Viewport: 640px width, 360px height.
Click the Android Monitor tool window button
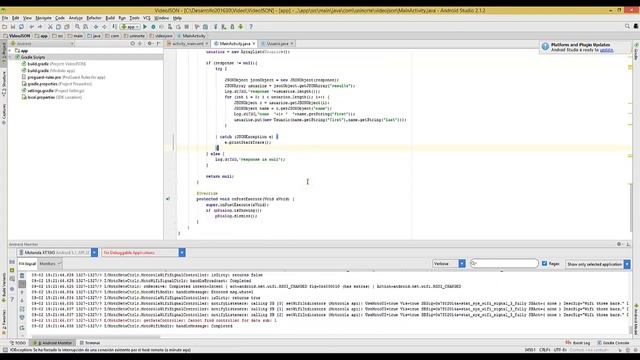(52, 343)
